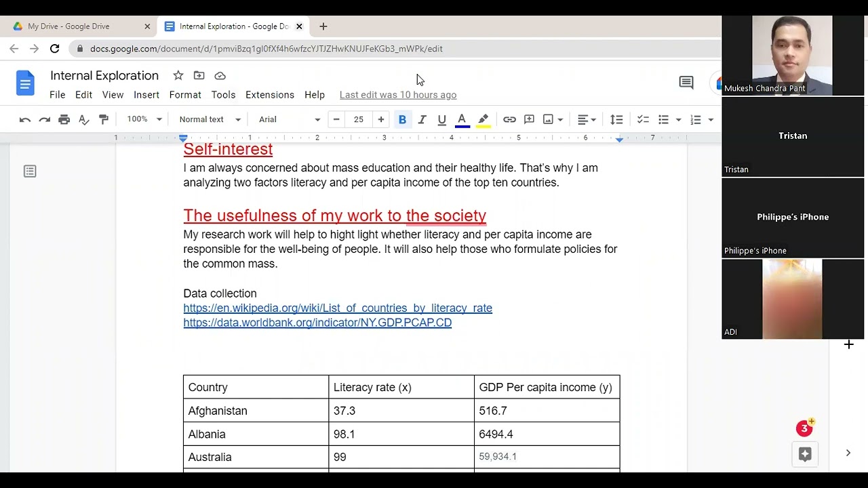
Task: Select the Tristan participant tile
Action: (793, 136)
